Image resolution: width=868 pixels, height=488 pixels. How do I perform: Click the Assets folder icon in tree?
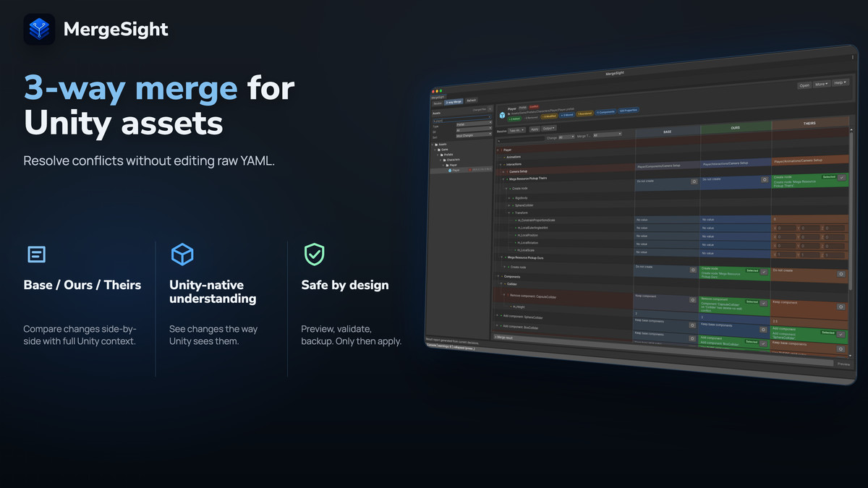tap(436, 145)
